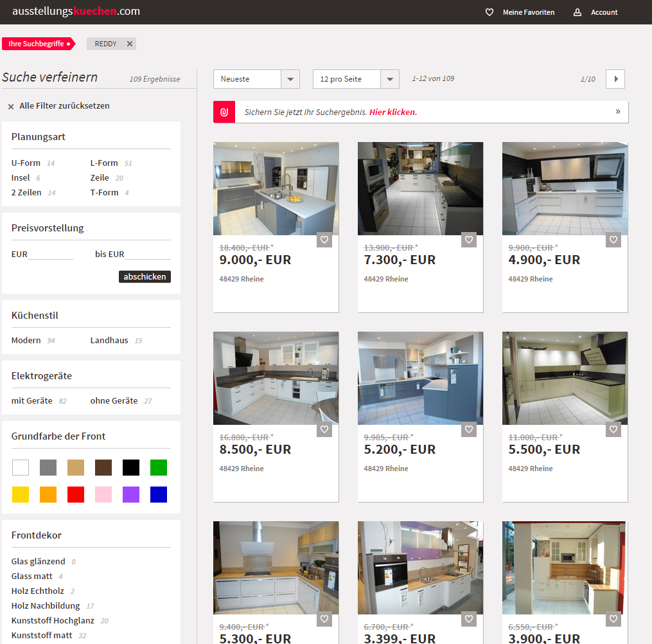This screenshot has width=652, height=644.
Task: Click the Ihre Suchbegriffe label
Action: (39, 44)
